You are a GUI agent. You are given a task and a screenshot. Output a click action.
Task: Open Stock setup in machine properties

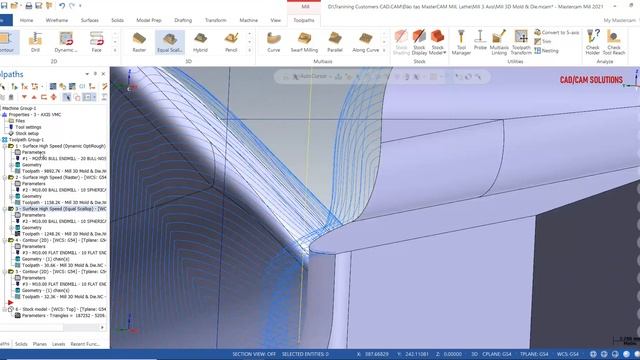[27, 133]
